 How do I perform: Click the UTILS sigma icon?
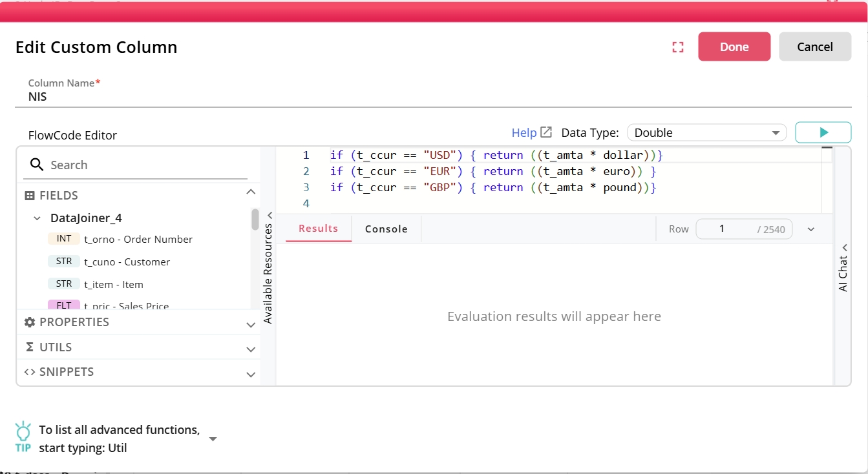(30, 347)
